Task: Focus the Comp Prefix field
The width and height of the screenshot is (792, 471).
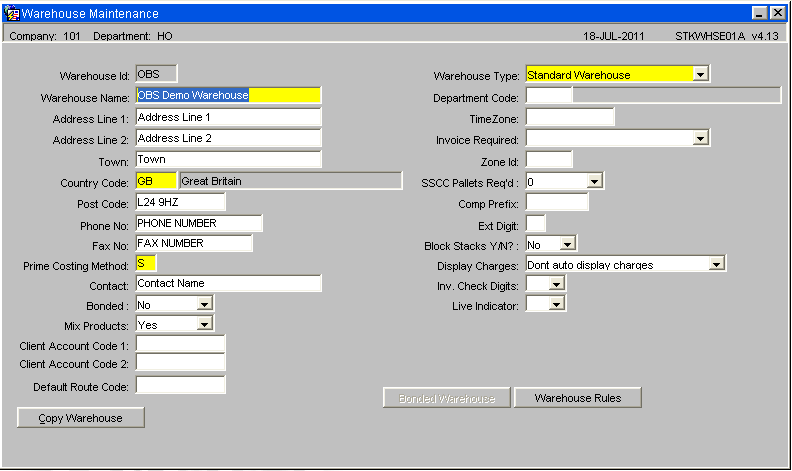Action: [x=557, y=202]
